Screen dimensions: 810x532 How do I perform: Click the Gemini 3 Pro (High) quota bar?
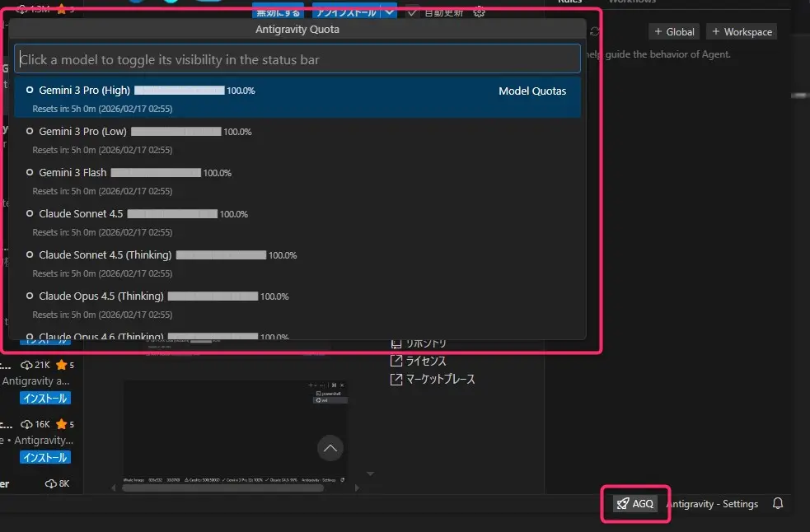[180, 91]
